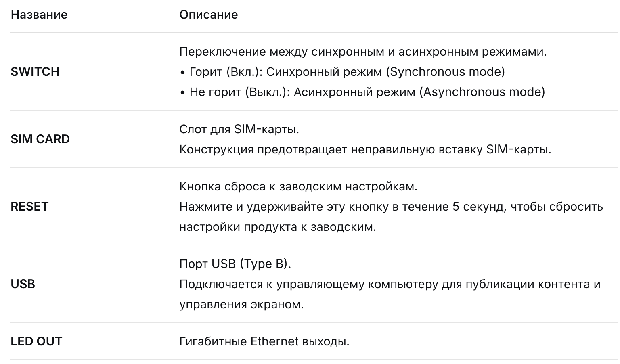Click the 'управления экраном' text line
This screenshot has height=364, width=620.
click(x=241, y=304)
